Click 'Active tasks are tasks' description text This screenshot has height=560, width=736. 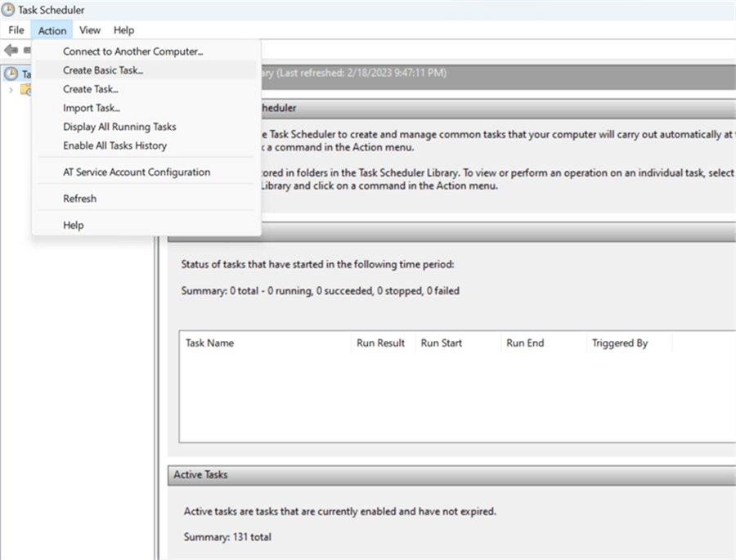tap(340, 511)
